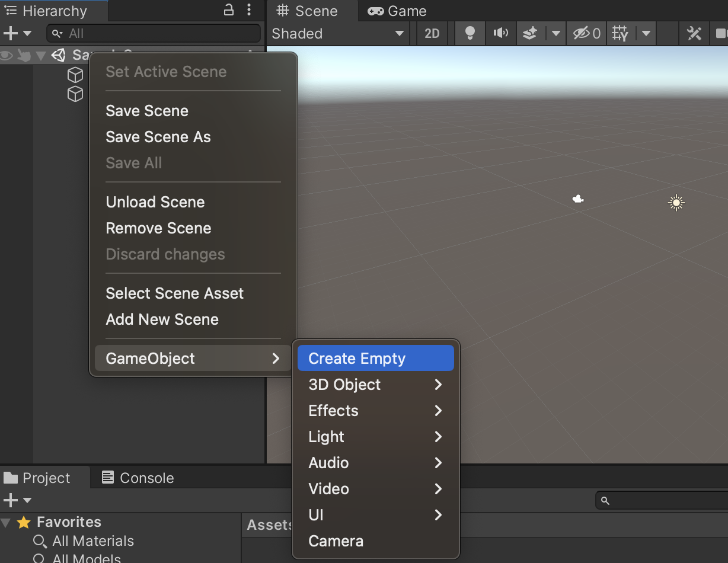Open the grid settings dropdown arrow
Viewport: 728px width, 563px height.
646,33
